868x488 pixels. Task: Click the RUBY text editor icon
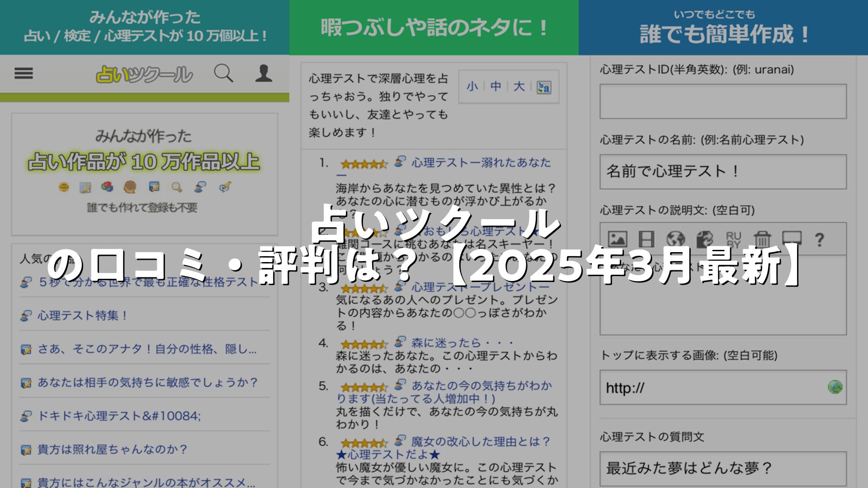point(733,239)
